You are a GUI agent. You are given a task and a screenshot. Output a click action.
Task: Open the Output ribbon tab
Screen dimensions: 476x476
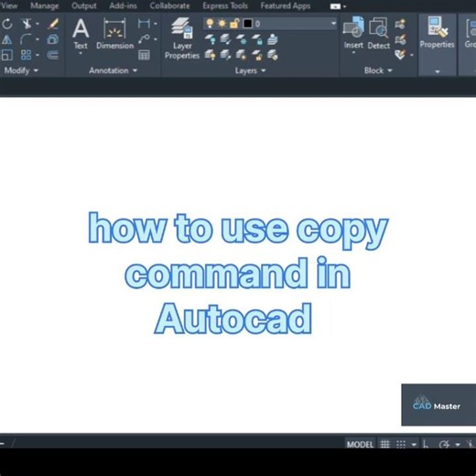(84, 5)
